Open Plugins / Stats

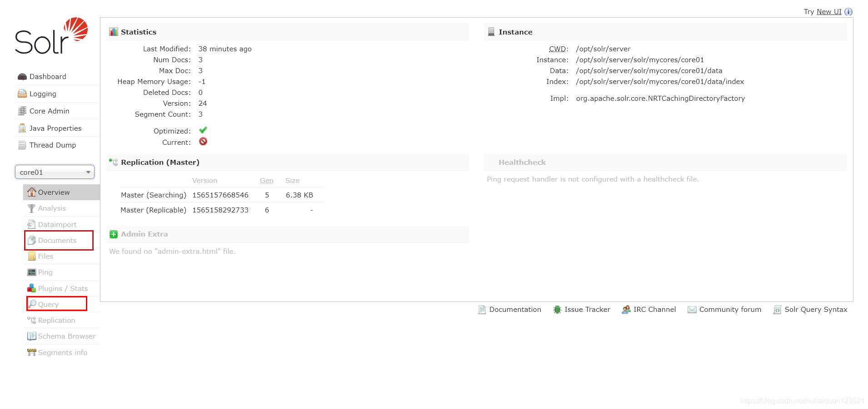coord(63,289)
